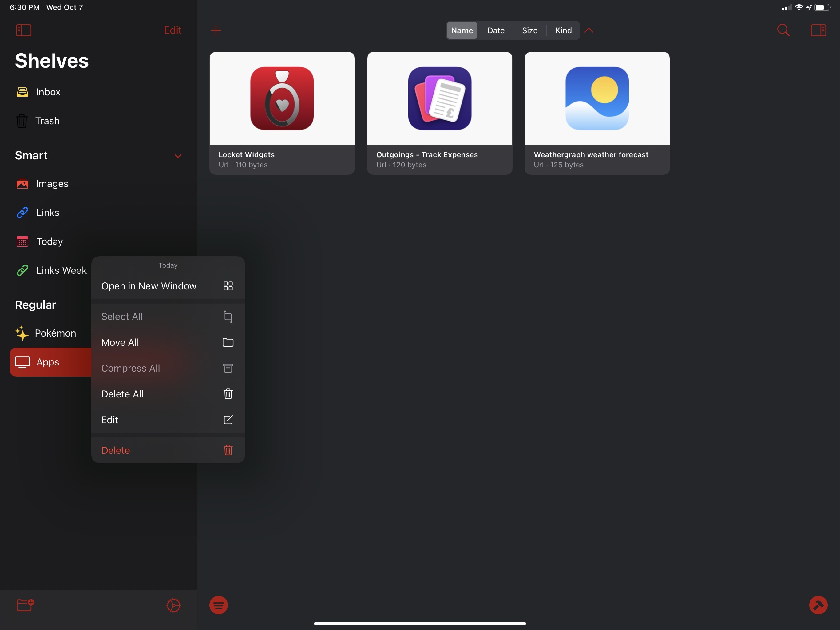Toggle the right inspector panel icon
Viewport: 840px width, 630px height.
click(818, 30)
